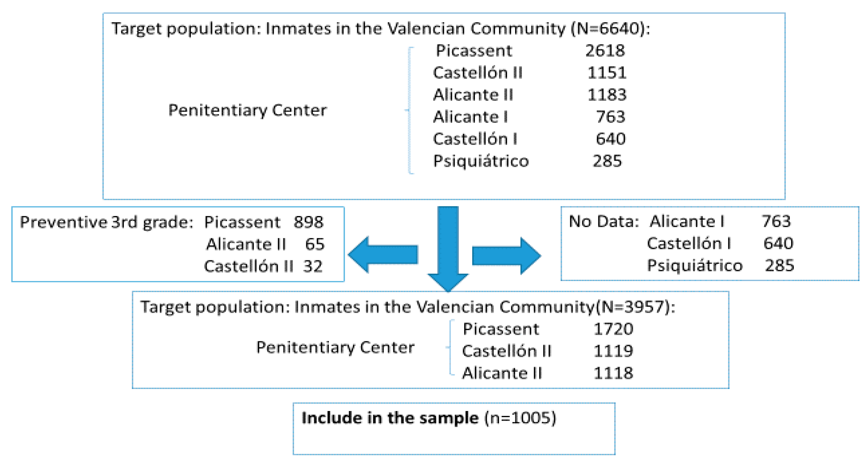This screenshot has height=463, width=868.
Task: Select the bold "Include in the sample" text
Action: point(390,418)
